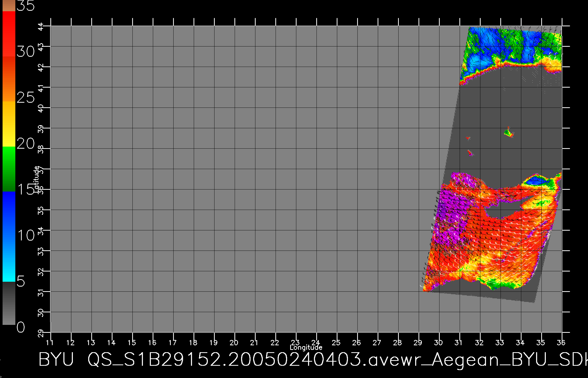
Task: Click the gray bottom segment of the colorbar
Action: pos(9,303)
